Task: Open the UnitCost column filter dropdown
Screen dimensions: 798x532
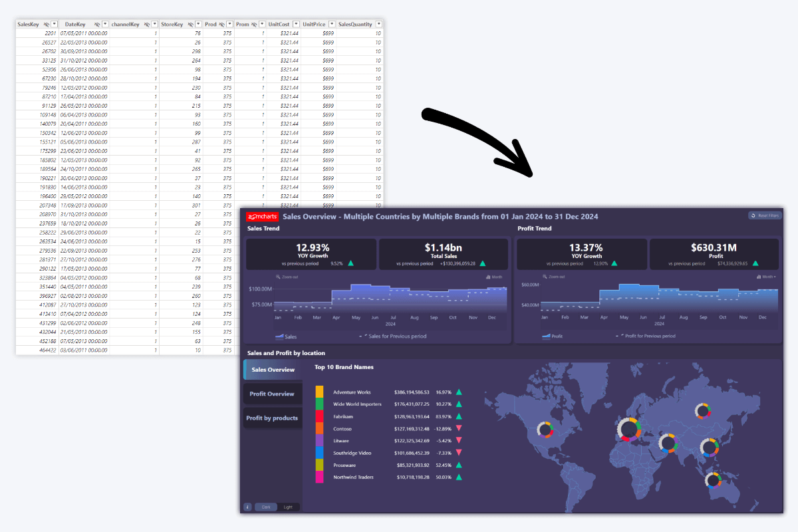Action: [295, 25]
